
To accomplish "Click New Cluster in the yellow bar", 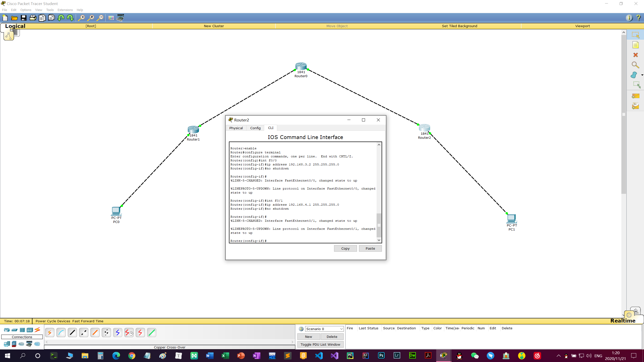I will 214,26.
